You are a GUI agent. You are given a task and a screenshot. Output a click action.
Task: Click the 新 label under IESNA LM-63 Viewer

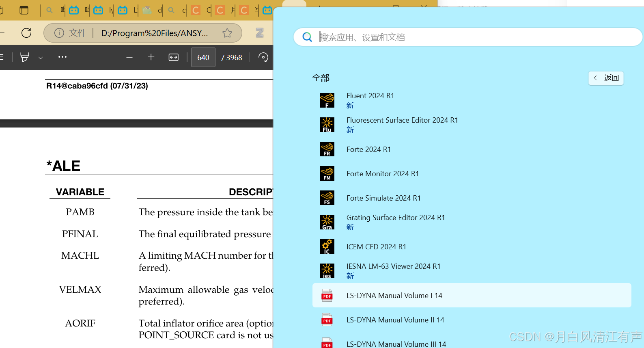click(350, 276)
